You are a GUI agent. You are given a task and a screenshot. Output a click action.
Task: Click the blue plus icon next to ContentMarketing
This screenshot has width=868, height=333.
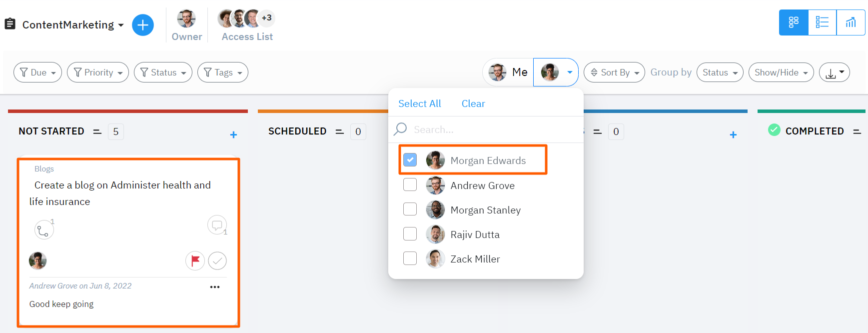pos(143,24)
